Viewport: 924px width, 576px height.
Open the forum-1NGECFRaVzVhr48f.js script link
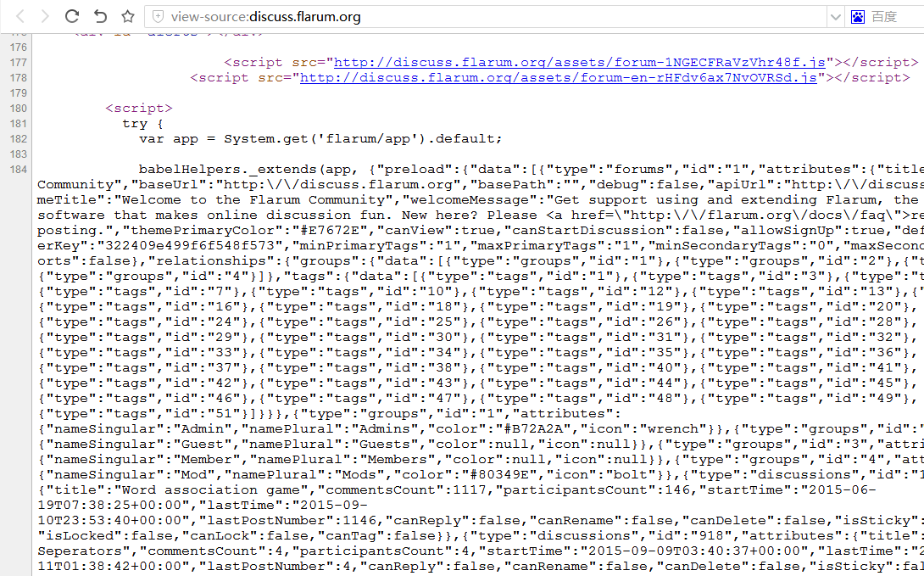click(x=580, y=63)
